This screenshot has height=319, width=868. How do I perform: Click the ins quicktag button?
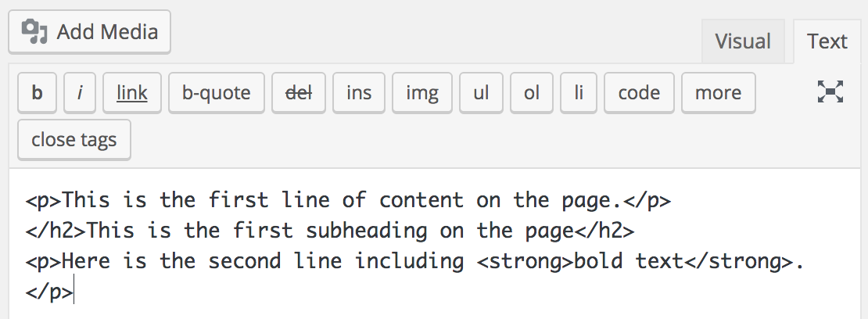[359, 93]
